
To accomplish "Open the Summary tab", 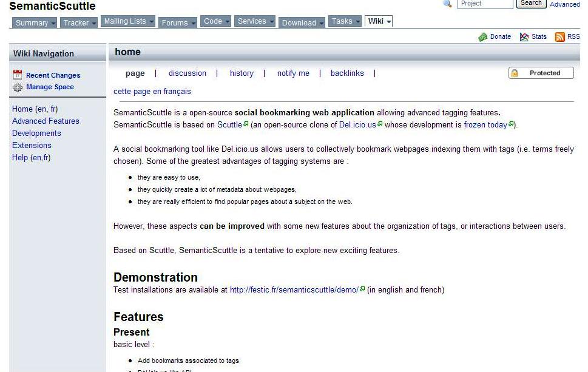I will click(x=35, y=23).
